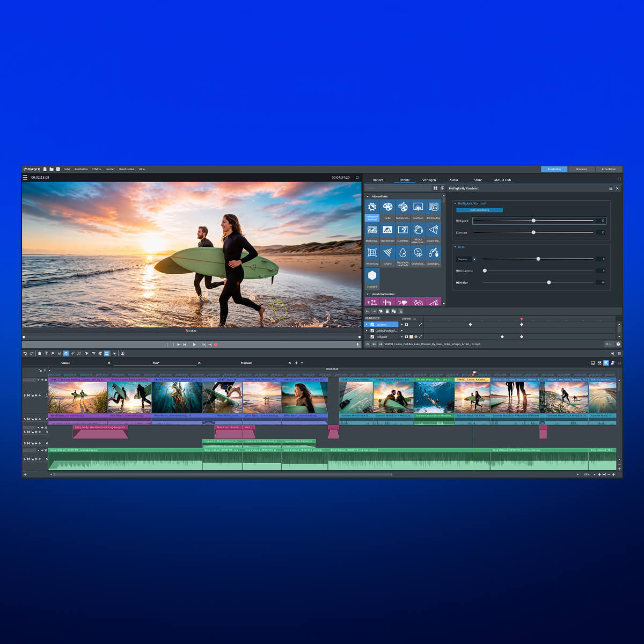The height and width of the screenshot is (644, 644).
Task: Switch to the Audio tab
Action: point(453,180)
